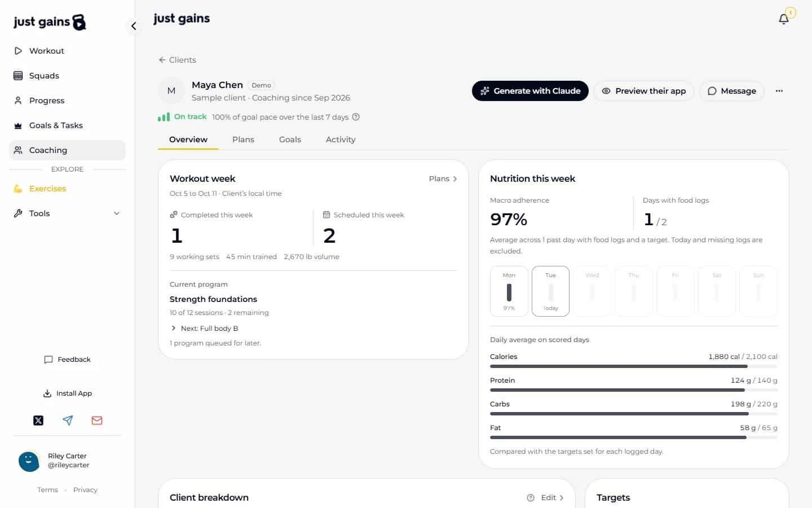Open the Terms link
The image size is (812, 508).
47,490
